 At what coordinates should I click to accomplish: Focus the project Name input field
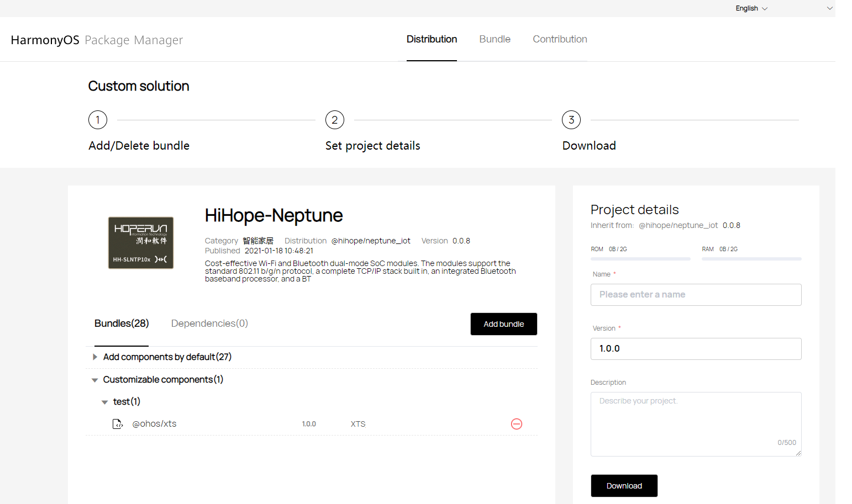pos(696,295)
